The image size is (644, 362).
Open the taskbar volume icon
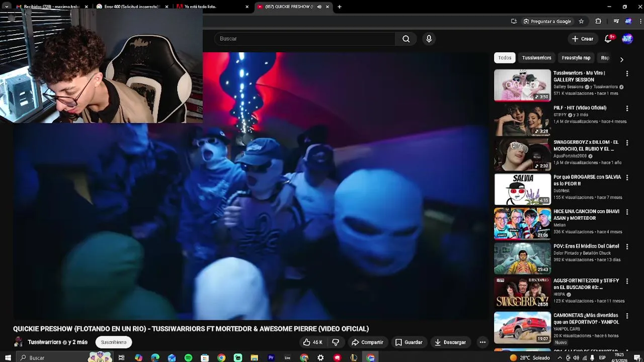click(x=576, y=357)
